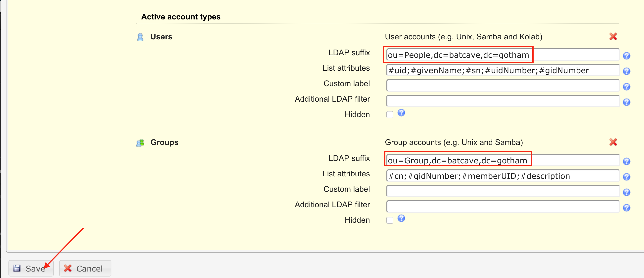Open help for Groups Additional LDAP filter

(x=626, y=208)
